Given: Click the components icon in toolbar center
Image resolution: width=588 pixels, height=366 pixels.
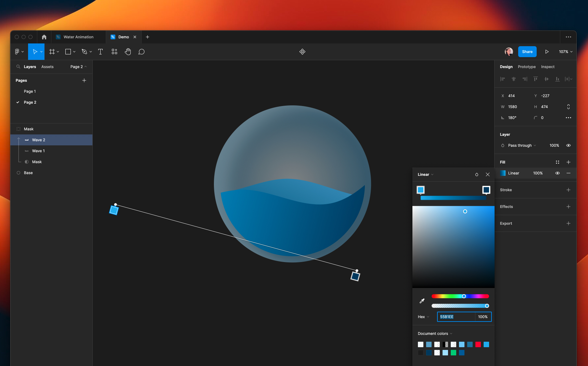Looking at the screenshot, I should [302, 52].
